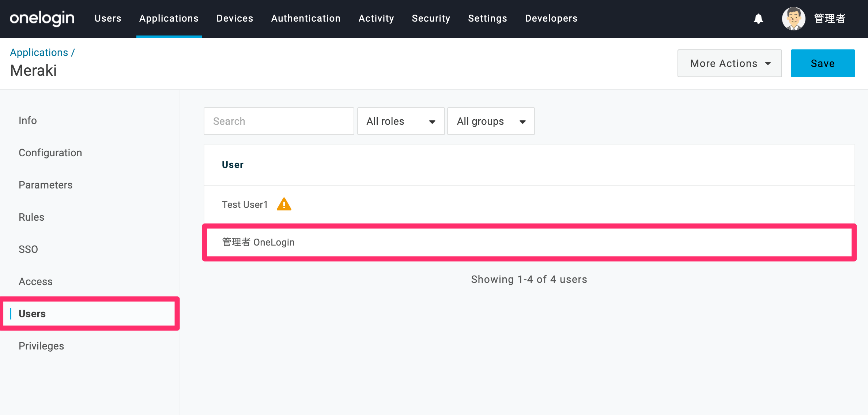Image resolution: width=868 pixels, height=415 pixels.
Task: Select the 管理者 OneLogin user row
Action: tap(529, 242)
